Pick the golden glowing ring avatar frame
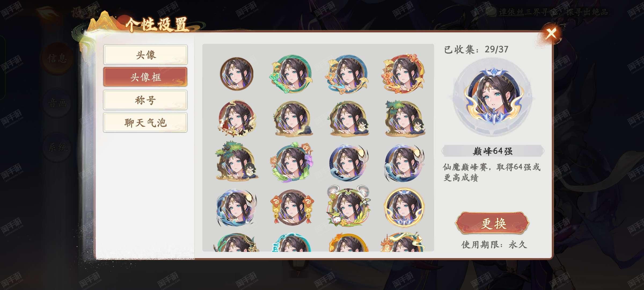The width and height of the screenshot is (644, 290). pyautogui.click(x=403, y=207)
